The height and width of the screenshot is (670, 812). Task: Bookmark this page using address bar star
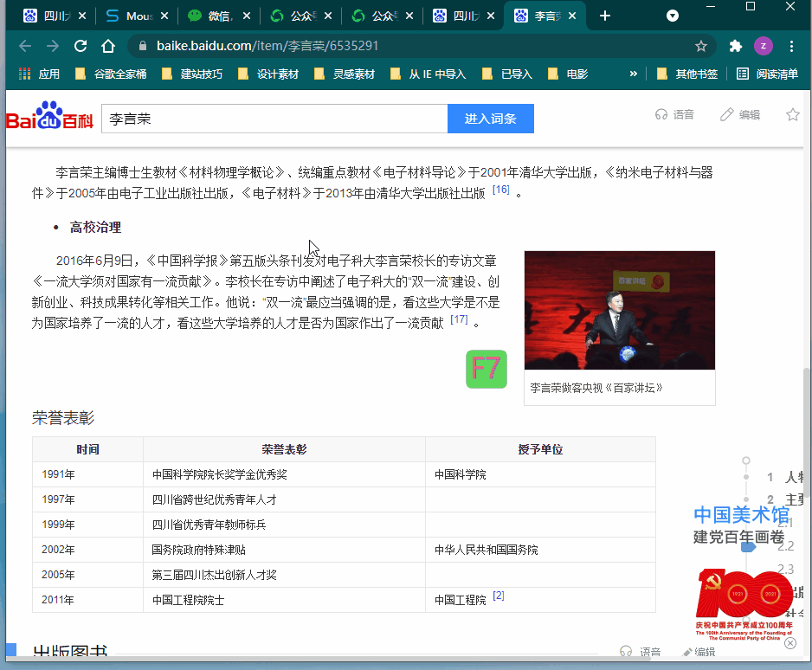(x=701, y=46)
